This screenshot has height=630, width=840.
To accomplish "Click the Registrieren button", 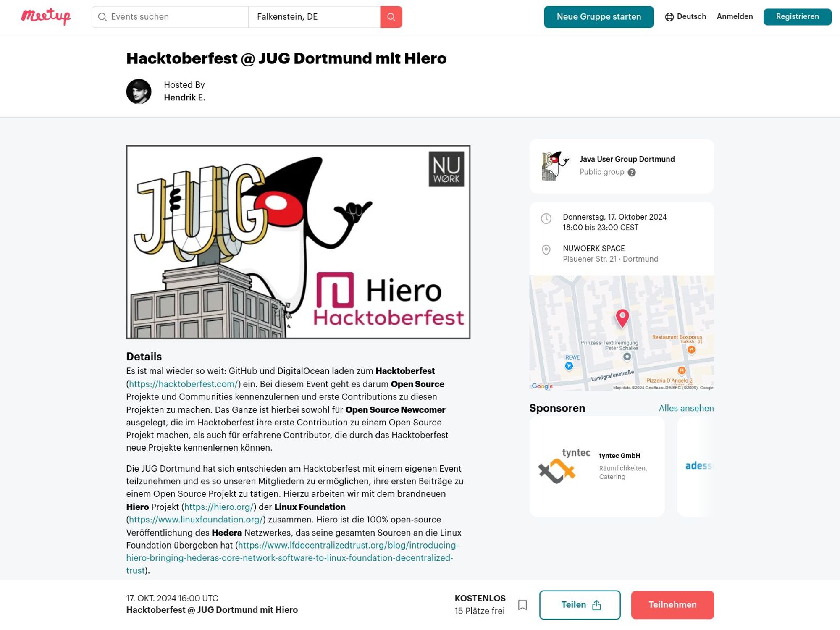I will (x=797, y=17).
